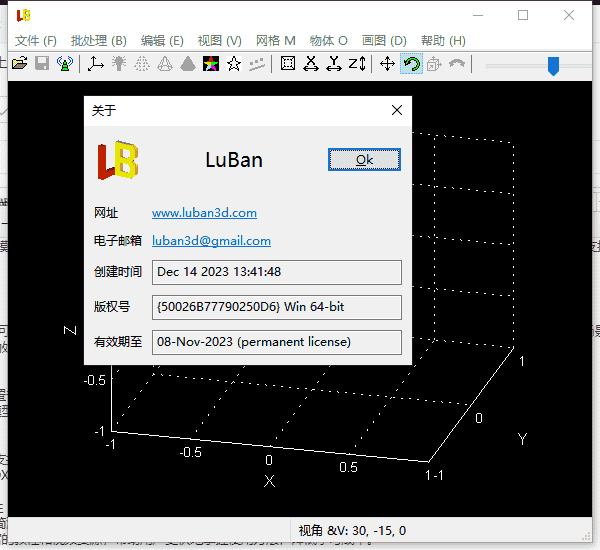Screen dimensions: 600x550
Task: Click the save floppy disk icon
Action: click(x=42, y=64)
